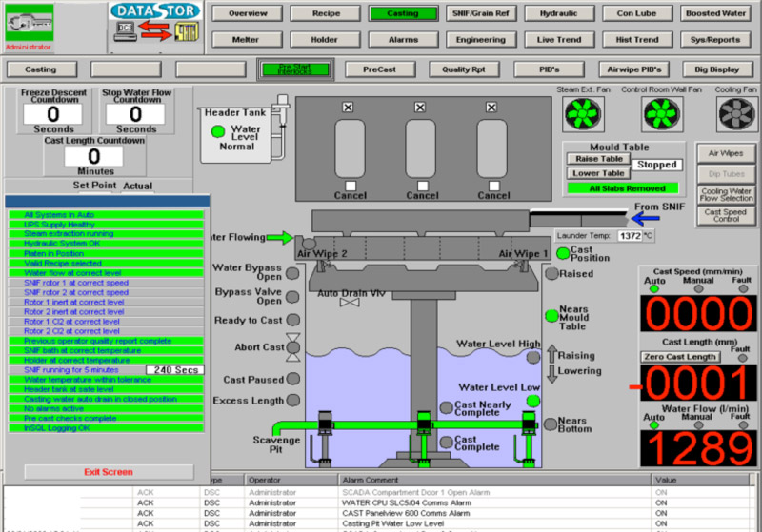
Task: Tick the middle mould Cancel checkbox
Action: 422,185
